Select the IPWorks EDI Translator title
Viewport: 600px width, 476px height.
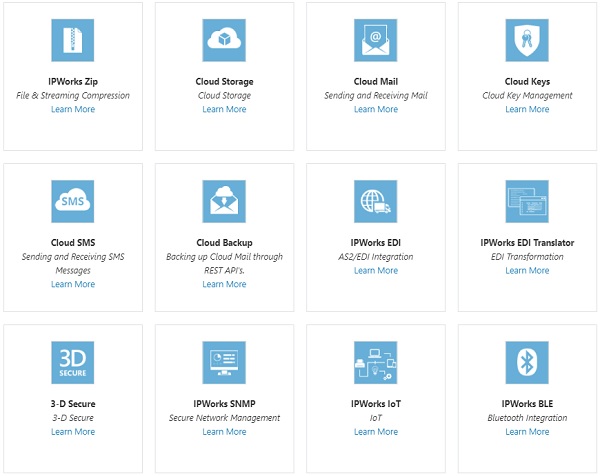pyautogui.click(x=527, y=243)
